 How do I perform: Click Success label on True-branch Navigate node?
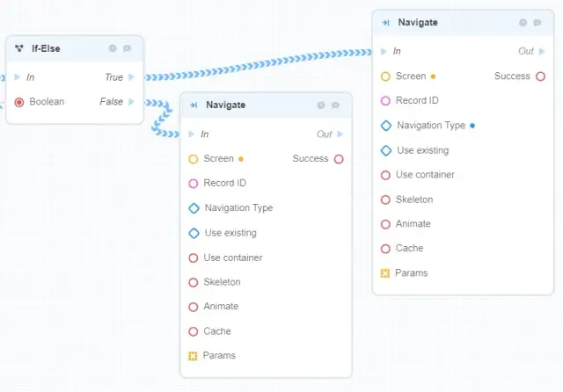(512, 76)
